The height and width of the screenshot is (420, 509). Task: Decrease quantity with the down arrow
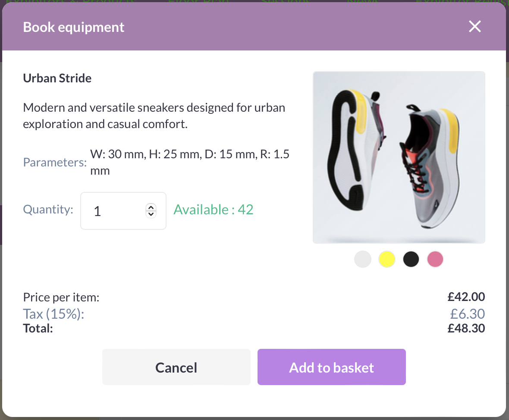click(151, 213)
